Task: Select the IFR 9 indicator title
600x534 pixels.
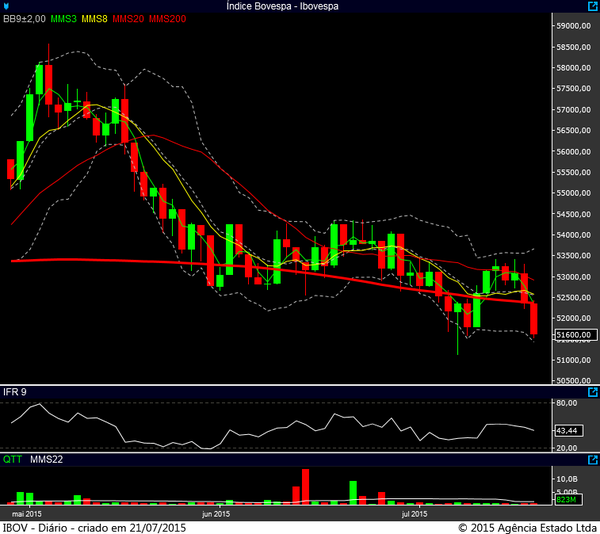Action: (15, 393)
